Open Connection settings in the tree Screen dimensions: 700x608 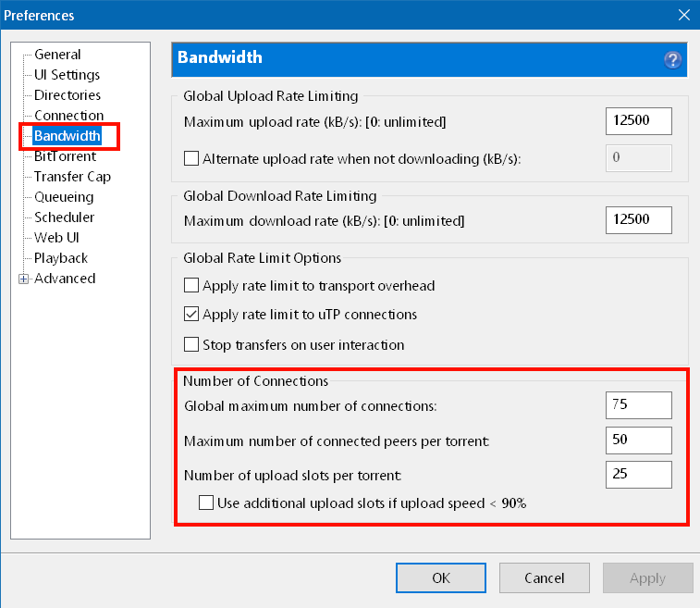68,116
